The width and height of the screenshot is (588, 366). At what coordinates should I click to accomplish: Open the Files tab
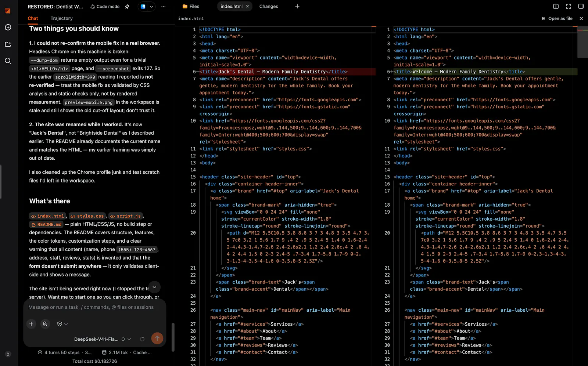coord(191,6)
